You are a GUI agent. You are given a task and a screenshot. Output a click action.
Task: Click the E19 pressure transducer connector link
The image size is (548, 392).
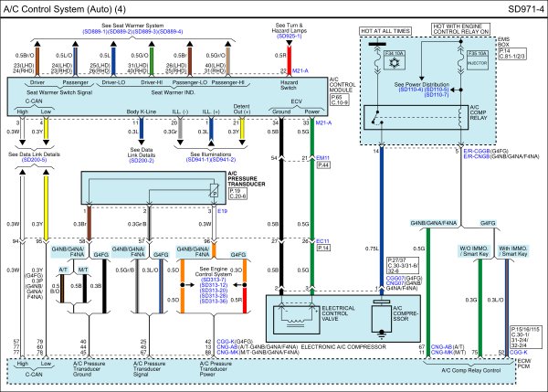[x=222, y=211]
